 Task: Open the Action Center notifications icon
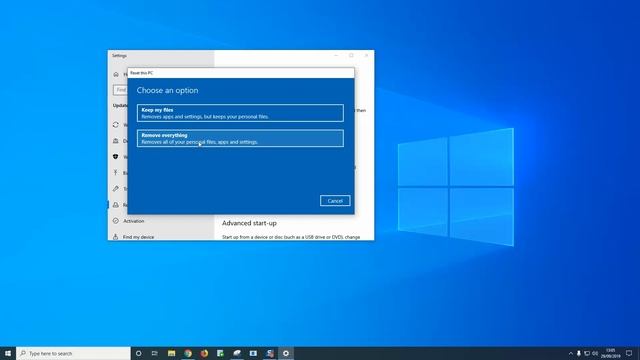[x=629, y=353]
